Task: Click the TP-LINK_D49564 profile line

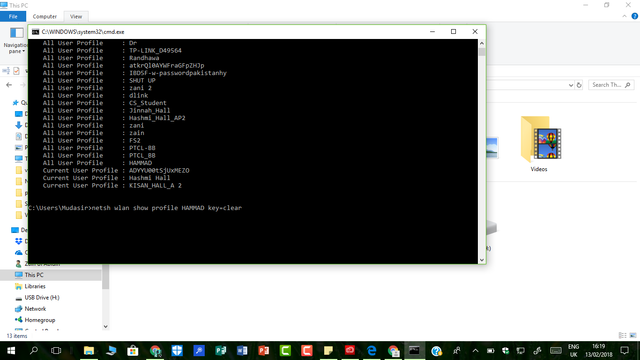Action: point(112,51)
